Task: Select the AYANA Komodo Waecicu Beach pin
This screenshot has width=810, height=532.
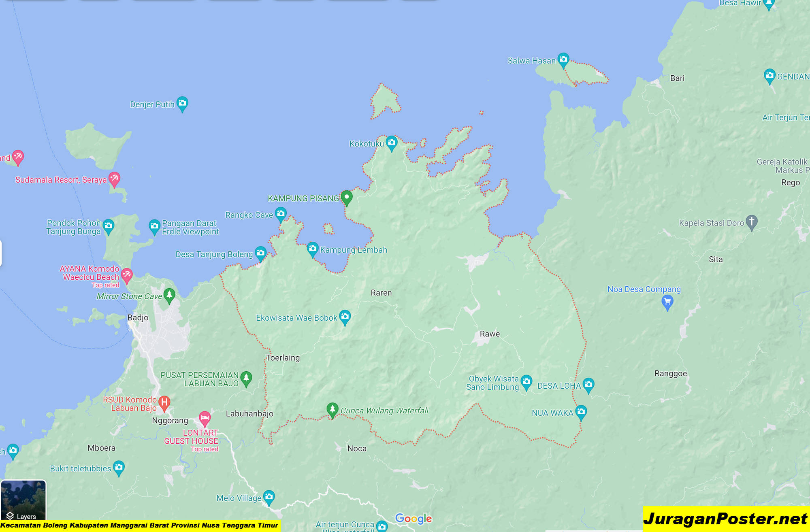Action: click(127, 276)
